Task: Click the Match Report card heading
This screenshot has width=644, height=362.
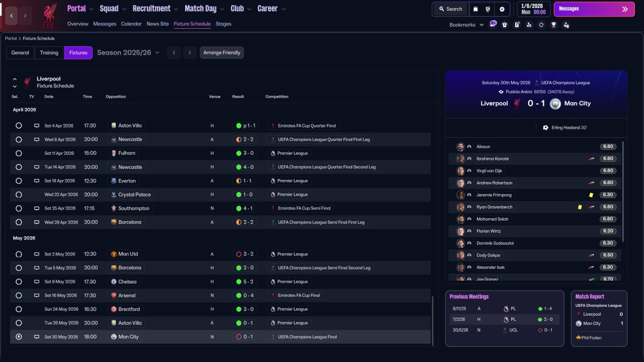Action: click(590, 297)
